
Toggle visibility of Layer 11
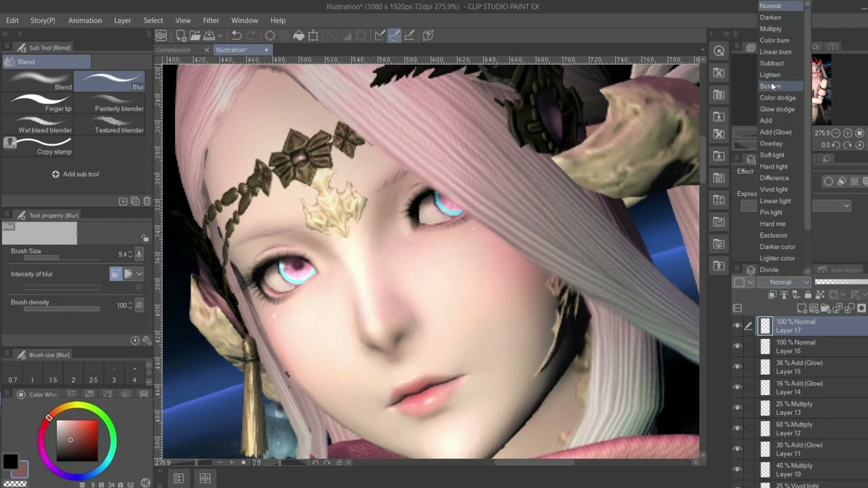click(737, 449)
